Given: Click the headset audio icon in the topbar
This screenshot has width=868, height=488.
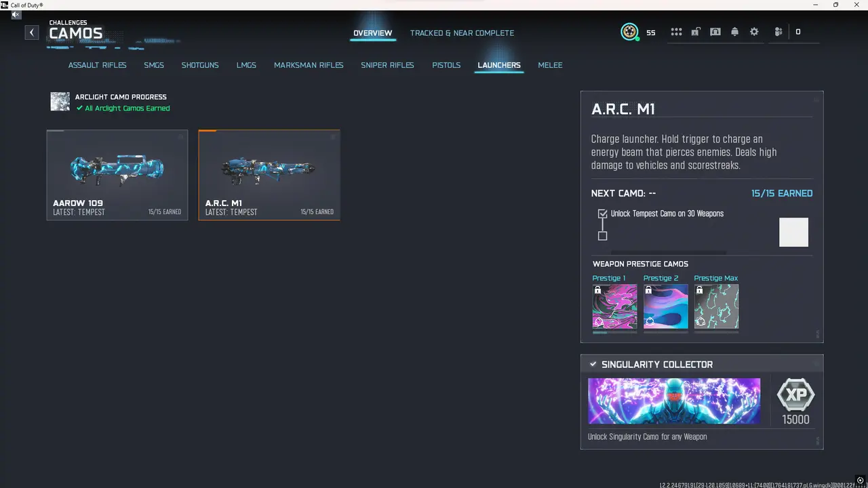Looking at the screenshot, I should [x=715, y=32].
